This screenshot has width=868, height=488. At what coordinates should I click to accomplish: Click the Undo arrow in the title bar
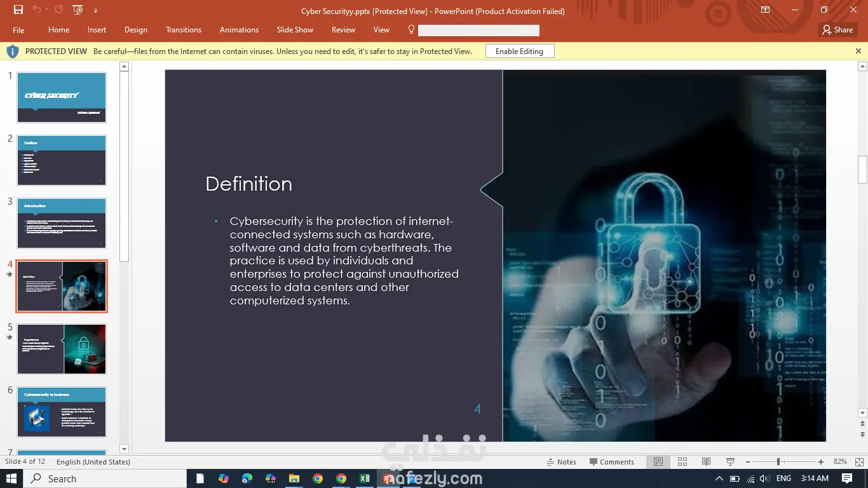[x=37, y=10]
